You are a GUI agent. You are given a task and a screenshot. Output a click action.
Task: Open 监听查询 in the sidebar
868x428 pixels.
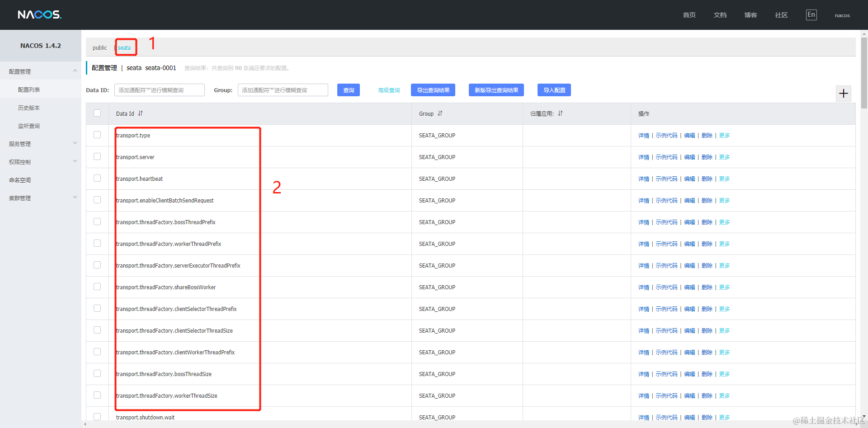pos(29,126)
